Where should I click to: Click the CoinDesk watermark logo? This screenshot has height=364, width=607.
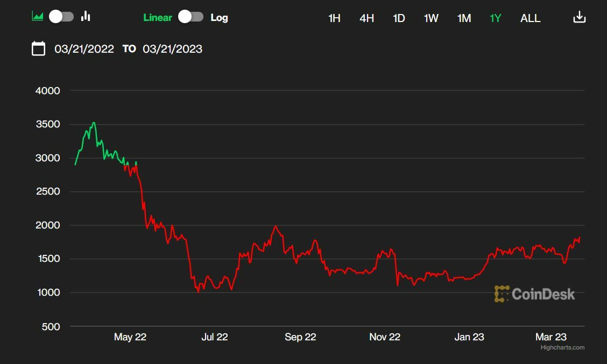(x=534, y=294)
